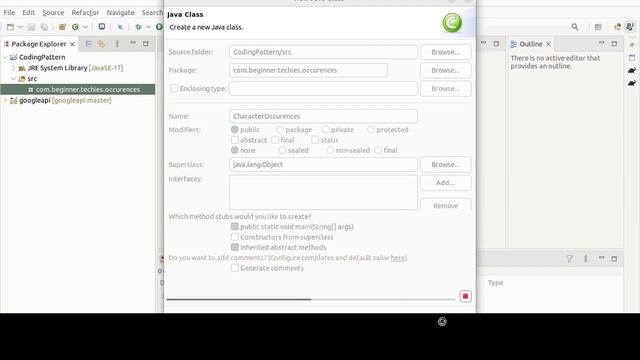Viewport: 640px width, 360px height.
Task: Click Collapse All in Package Explorer
Action: [x=89, y=44]
